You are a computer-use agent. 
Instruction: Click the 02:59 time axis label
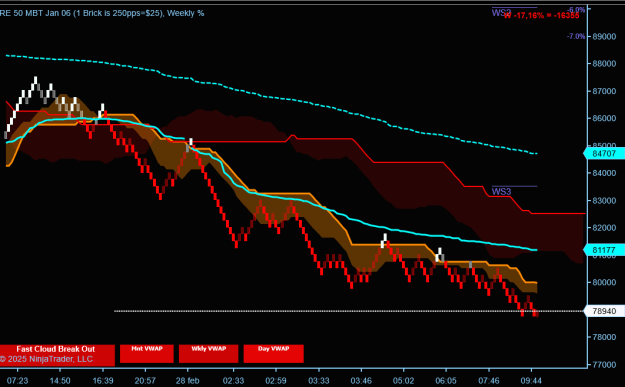(276, 381)
